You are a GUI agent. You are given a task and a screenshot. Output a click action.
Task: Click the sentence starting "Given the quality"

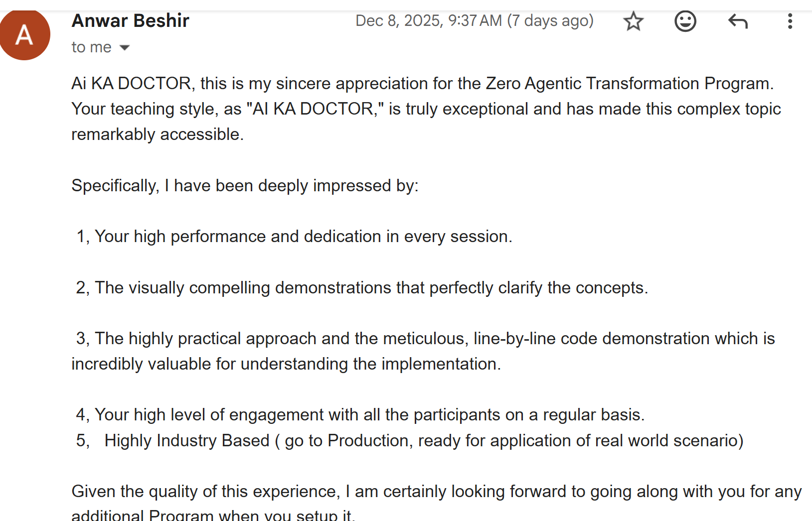click(x=436, y=491)
